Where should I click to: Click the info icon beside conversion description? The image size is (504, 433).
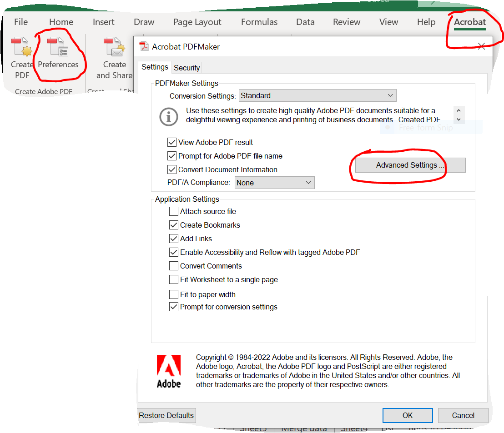(169, 117)
